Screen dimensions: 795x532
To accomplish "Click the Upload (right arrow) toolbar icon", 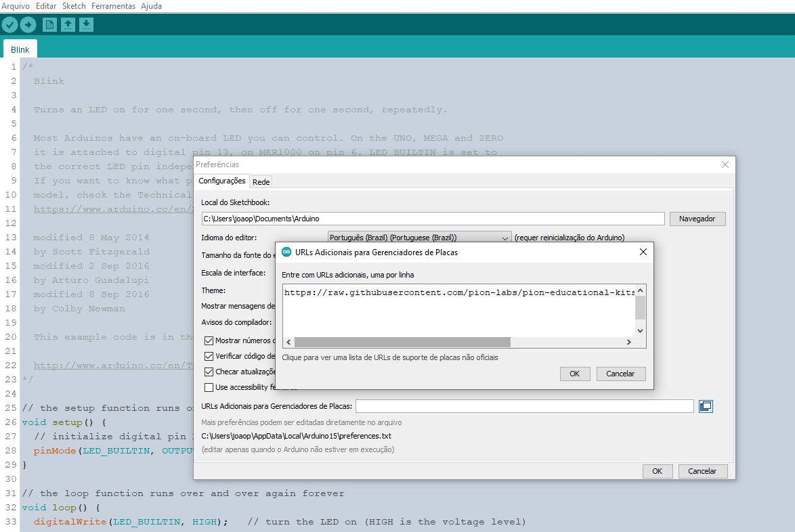I will pyautogui.click(x=28, y=24).
